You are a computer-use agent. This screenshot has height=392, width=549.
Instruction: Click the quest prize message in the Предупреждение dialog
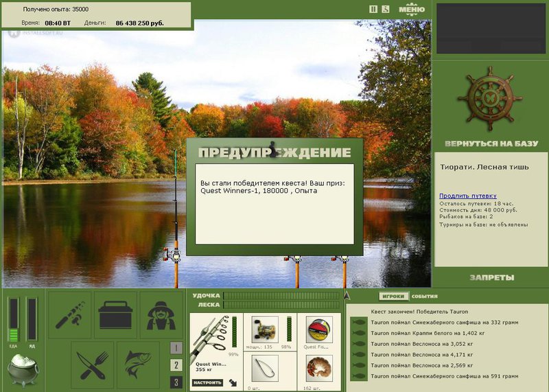(x=272, y=187)
